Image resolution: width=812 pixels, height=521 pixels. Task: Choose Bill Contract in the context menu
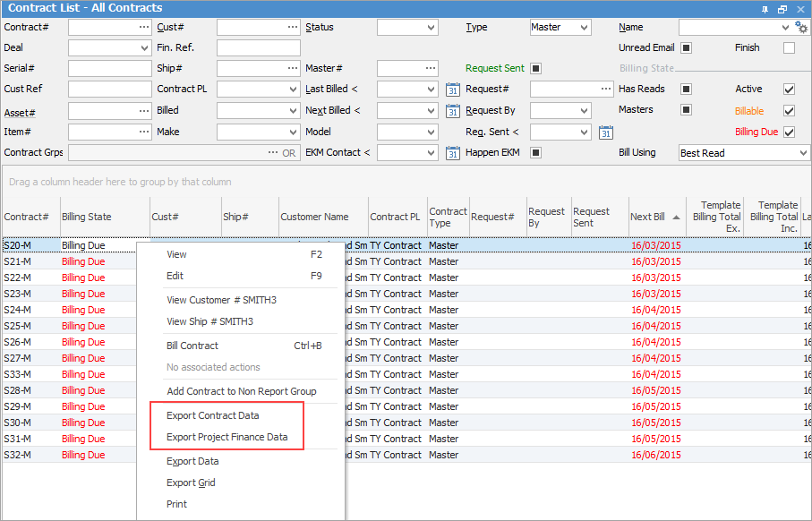pos(192,346)
